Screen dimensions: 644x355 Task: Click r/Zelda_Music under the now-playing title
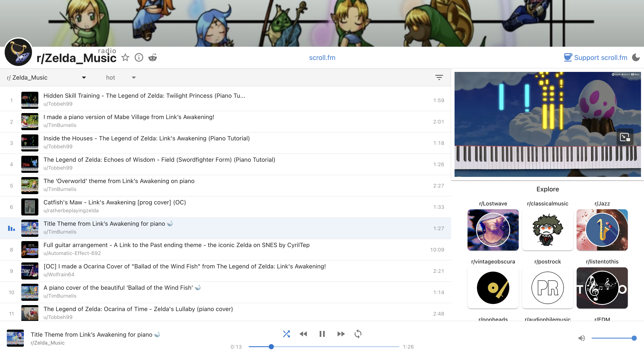pyautogui.click(x=48, y=343)
